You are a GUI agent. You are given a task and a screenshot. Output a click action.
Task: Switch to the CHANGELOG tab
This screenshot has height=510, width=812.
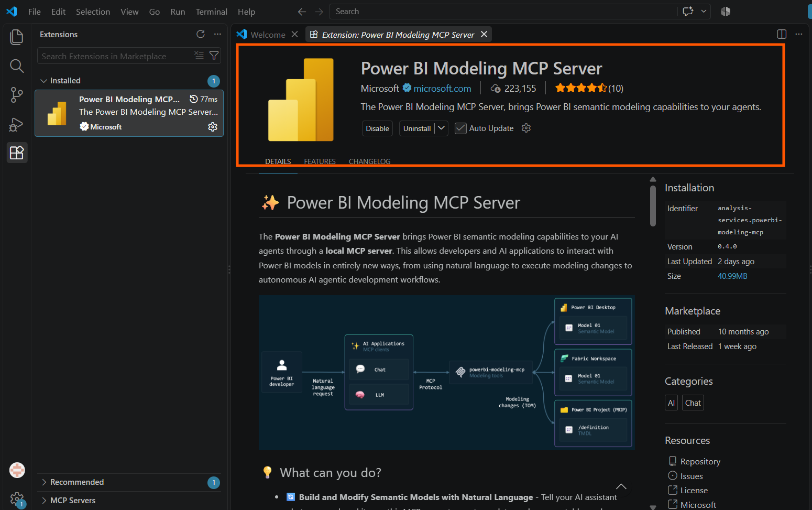(370, 161)
